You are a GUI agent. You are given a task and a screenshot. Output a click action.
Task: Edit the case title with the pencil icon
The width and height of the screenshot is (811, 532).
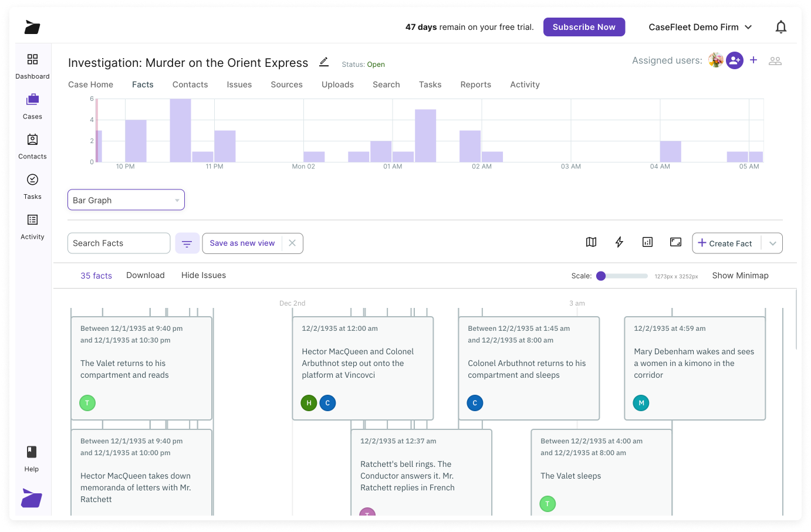pyautogui.click(x=324, y=63)
